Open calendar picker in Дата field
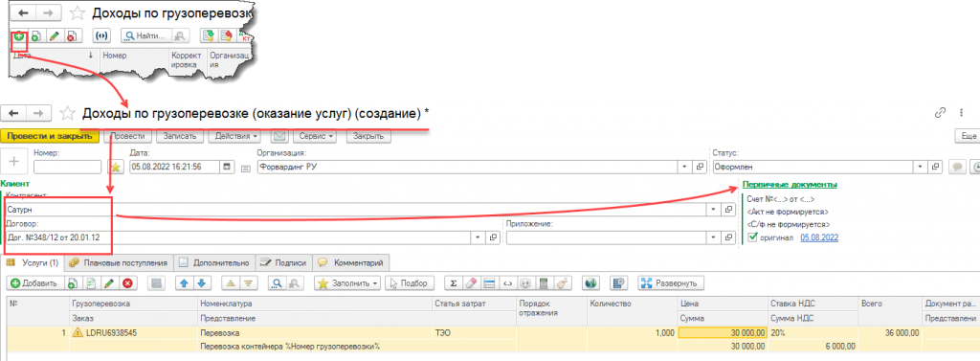The height and width of the screenshot is (361, 980). (x=226, y=167)
